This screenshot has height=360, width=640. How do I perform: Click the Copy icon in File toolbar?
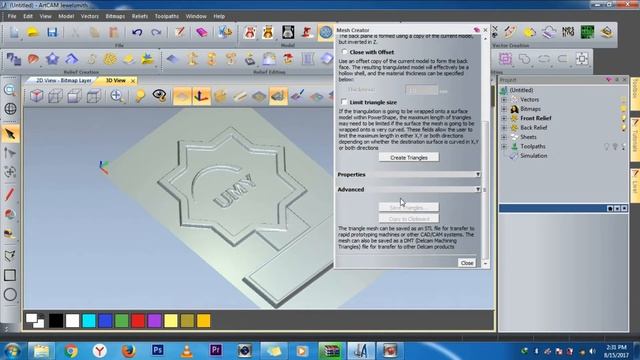coord(94,32)
